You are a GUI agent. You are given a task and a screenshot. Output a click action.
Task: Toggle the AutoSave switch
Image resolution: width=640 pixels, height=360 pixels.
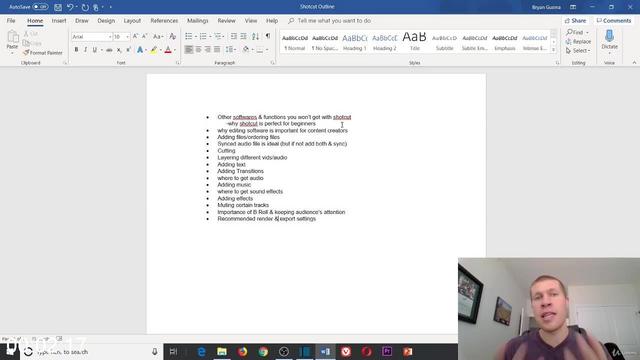(x=40, y=7)
